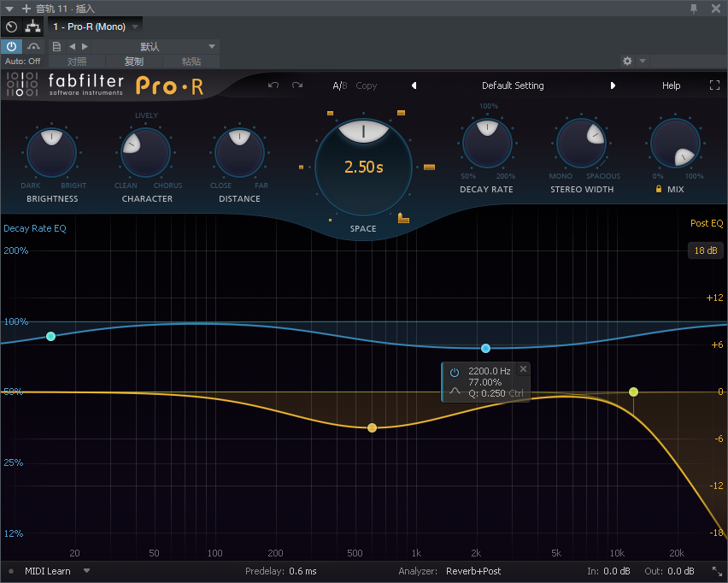Screen dimensions: 728x583
Task: Click the 2200.0 Hz frequency value
Action: [490, 371]
